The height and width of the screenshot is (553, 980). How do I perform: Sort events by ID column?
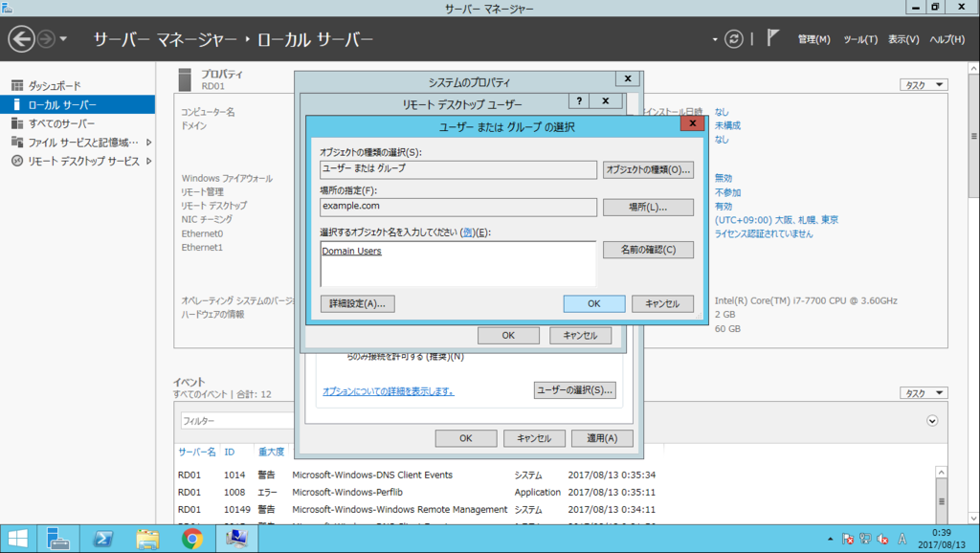pyautogui.click(x=230, y=452)
